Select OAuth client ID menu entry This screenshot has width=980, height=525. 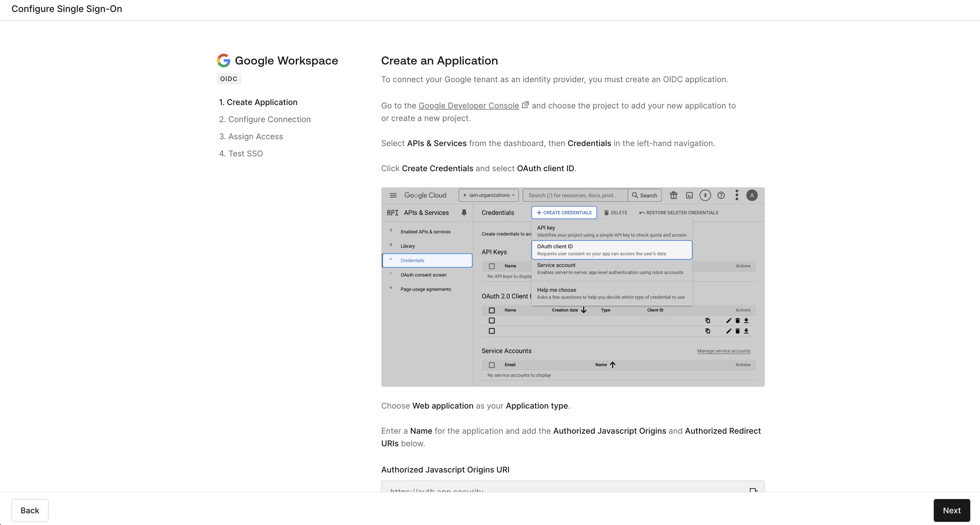pos(612,250)
